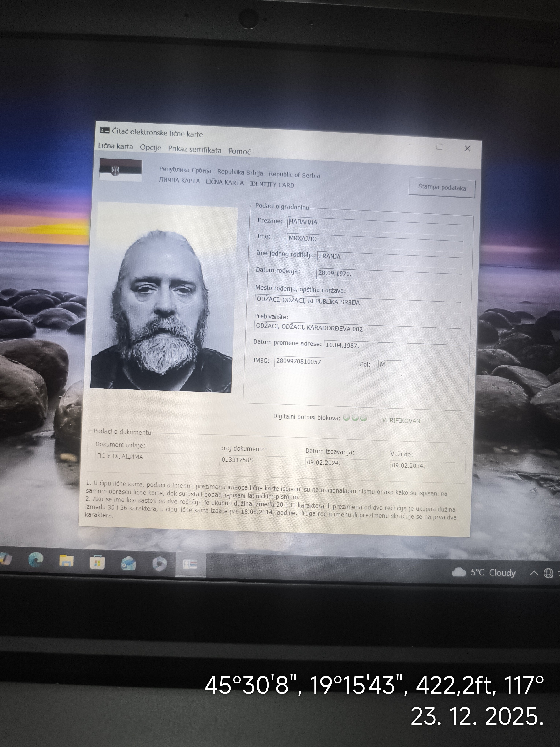
Task: Open the Outlook taskbar icon
Action: pyautogui.click(x=129, y=563)
